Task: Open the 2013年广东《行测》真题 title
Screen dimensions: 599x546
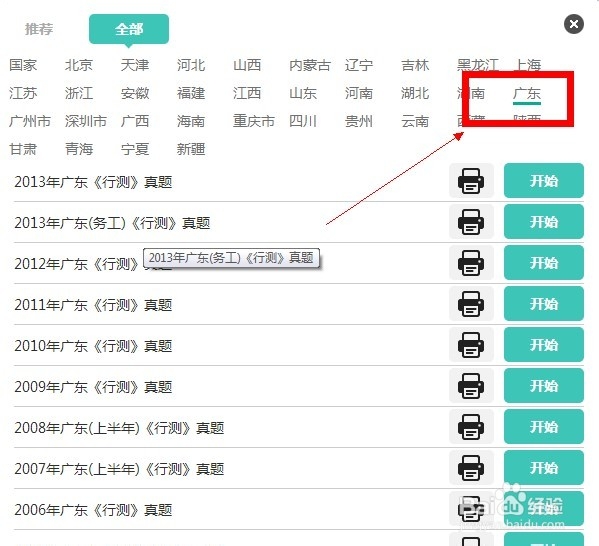Action: (93, 182)
